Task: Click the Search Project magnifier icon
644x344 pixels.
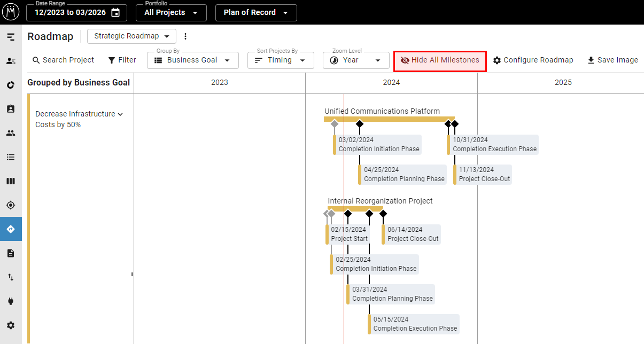Action: coord(34,60)
